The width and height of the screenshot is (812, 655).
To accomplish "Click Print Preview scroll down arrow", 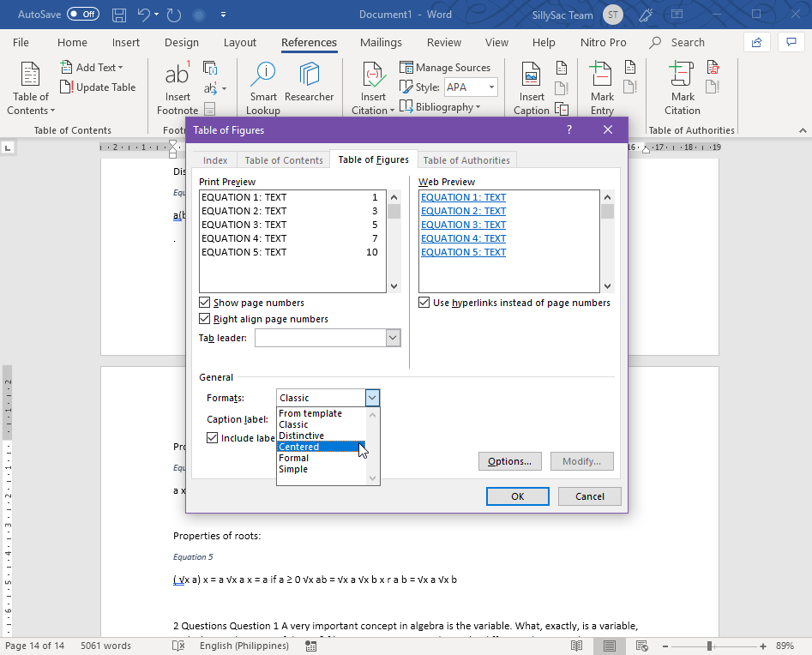I will pyautogui.click(x=394, y=285).
